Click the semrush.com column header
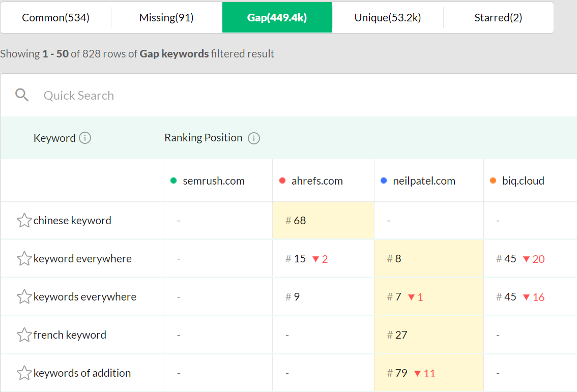Viewport: 577px width, 392px height. click(219, 180)
